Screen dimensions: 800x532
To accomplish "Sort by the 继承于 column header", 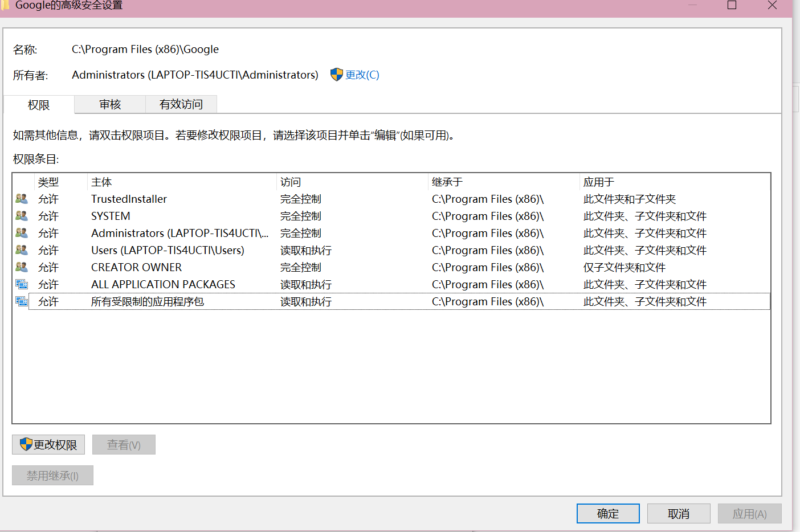I will pyautogui.click(x=504, y=182).
